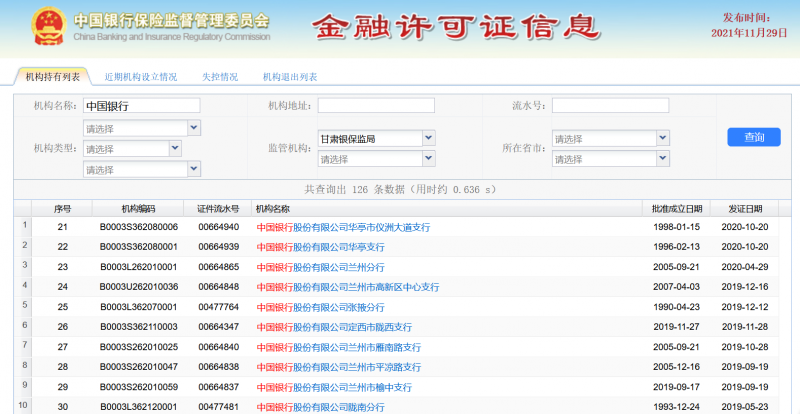This screenshot has height=414, width=800.
Task: Select issue date 2019-12-16 cell
Action: (745, 287)
